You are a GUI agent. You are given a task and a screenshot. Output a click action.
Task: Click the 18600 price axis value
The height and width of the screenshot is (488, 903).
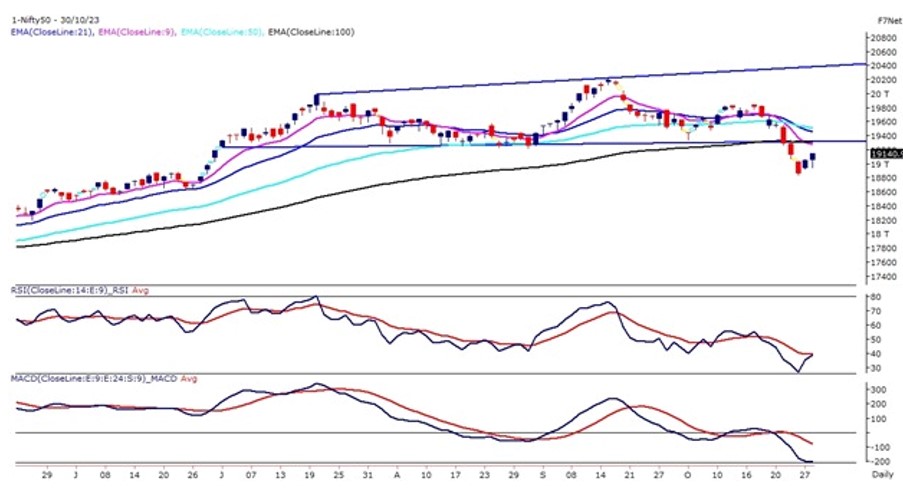883,192
